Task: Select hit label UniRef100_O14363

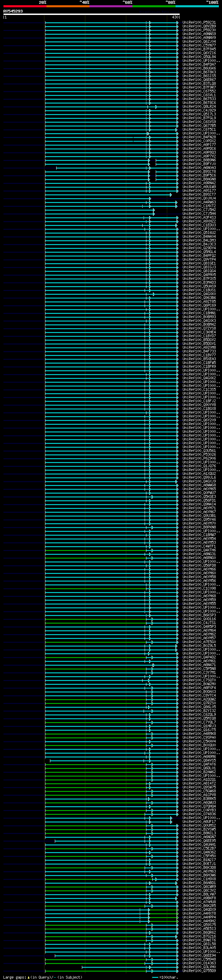Action: pyautogui.click(x=199, y=963)
